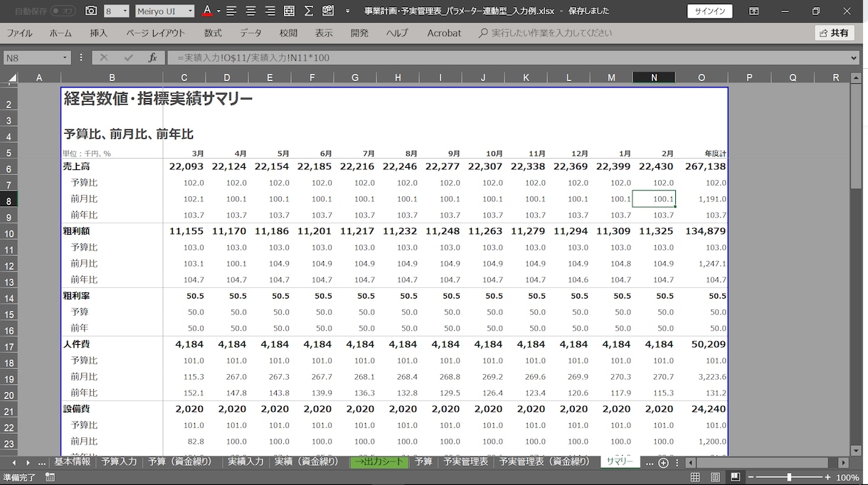Switch to Page Layout view icon
Viewport: 868px width, 485px height.
tap(715, 477)
